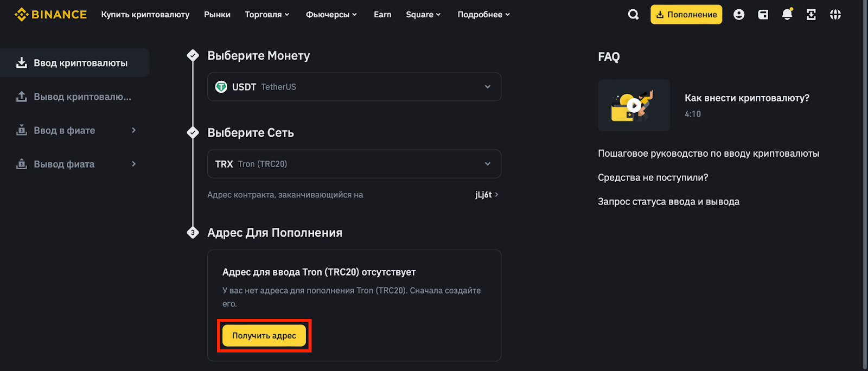Expand the Ввод в фиате submenu arrow
The height and width of the screenshot is (371, 868).
point(133,130)
